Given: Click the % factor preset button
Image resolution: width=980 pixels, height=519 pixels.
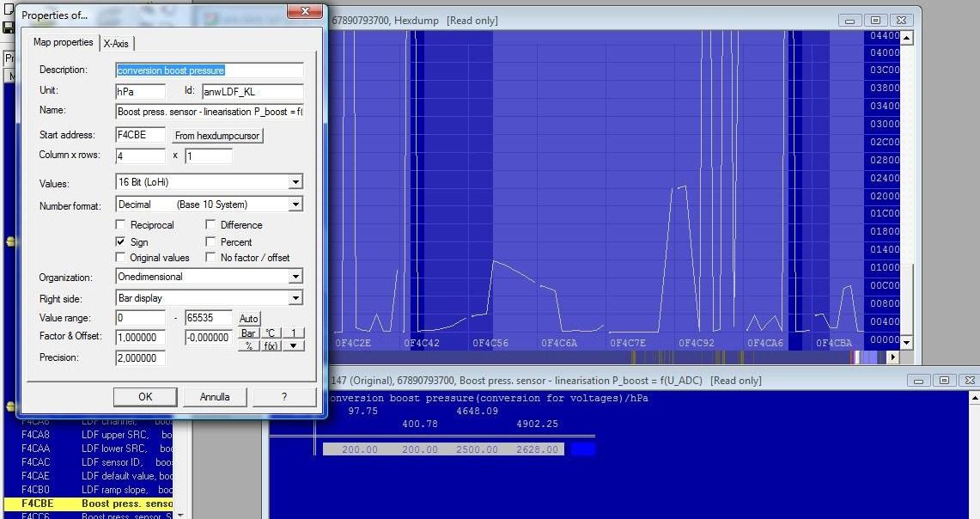Looking at the screenshot, I should pyautogui.click(x=249, y=345).
